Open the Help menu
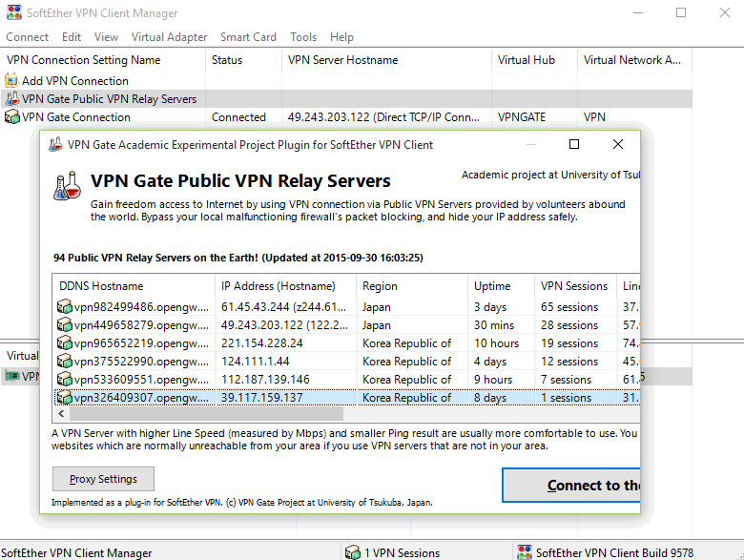744x560 pixels. click(341, 37)
